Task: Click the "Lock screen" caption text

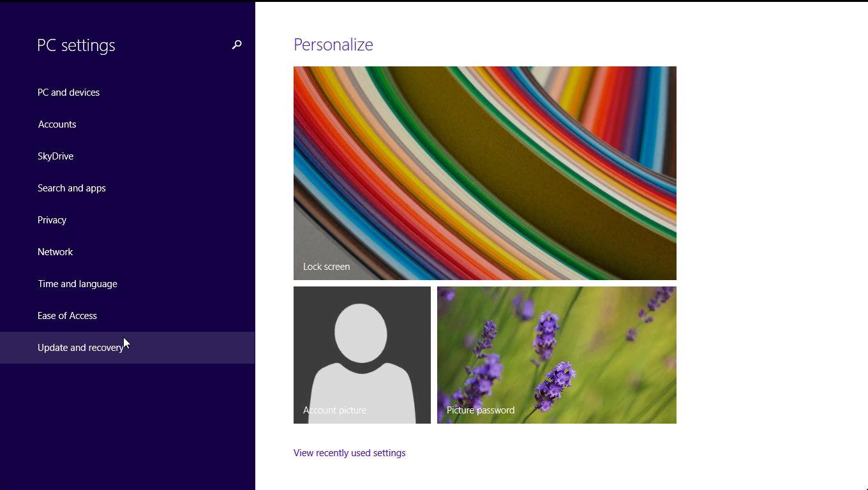Action: (326, 267)
